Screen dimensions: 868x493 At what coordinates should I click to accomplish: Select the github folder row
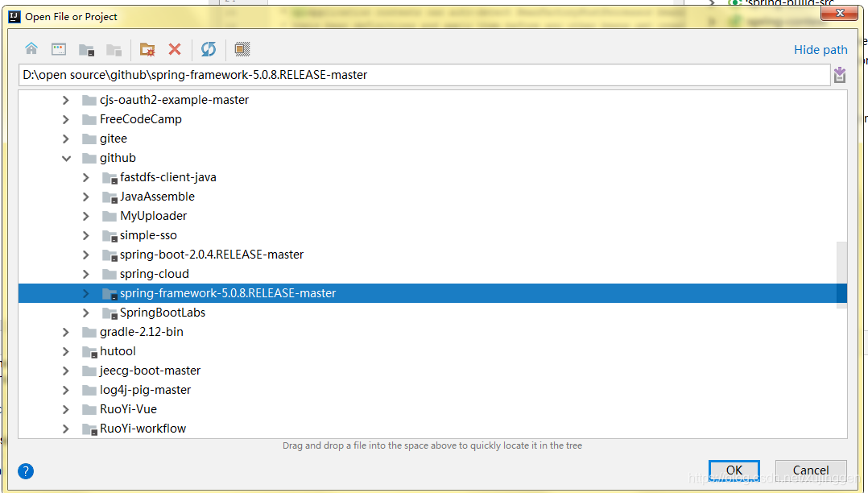click(118, 159)
